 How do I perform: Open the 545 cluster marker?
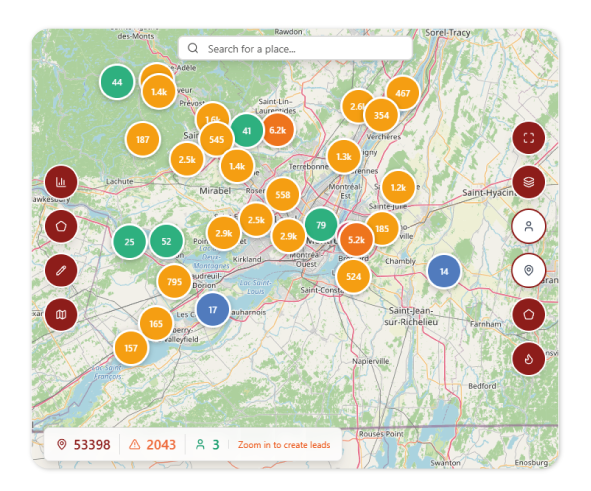pyautogui.click(x=216, y=139)
